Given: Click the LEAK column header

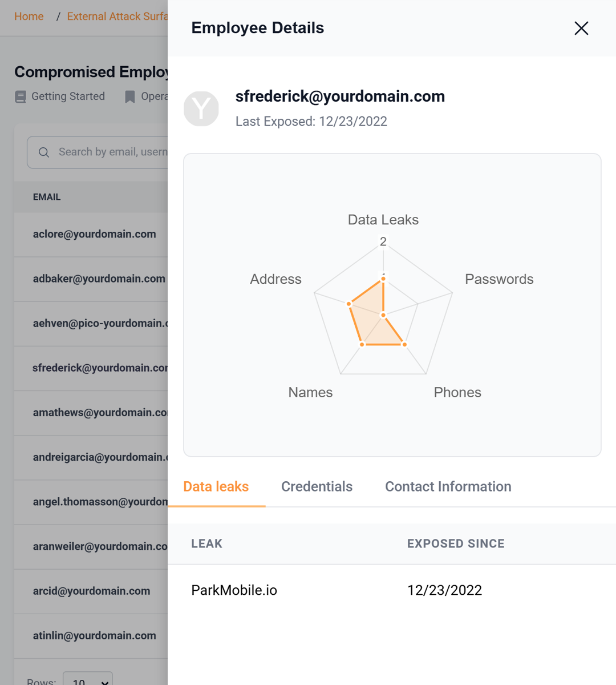Looking at the screenshot, I should 206,543.
